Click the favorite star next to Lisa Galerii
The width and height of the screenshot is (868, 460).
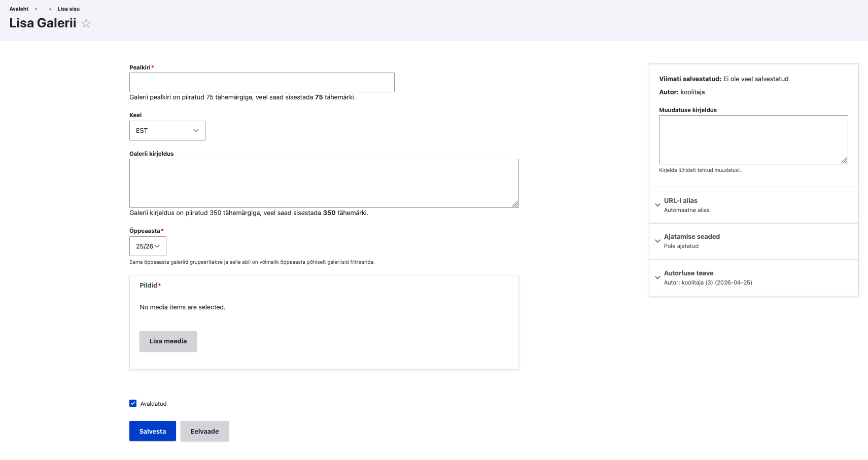pos(86,23)
